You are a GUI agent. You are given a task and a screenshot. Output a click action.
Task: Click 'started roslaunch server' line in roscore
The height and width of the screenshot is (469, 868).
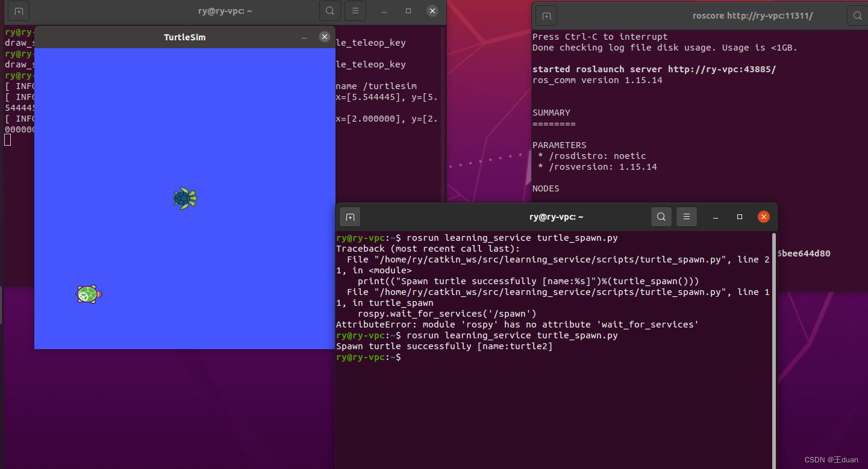click(x=654, y=69)
